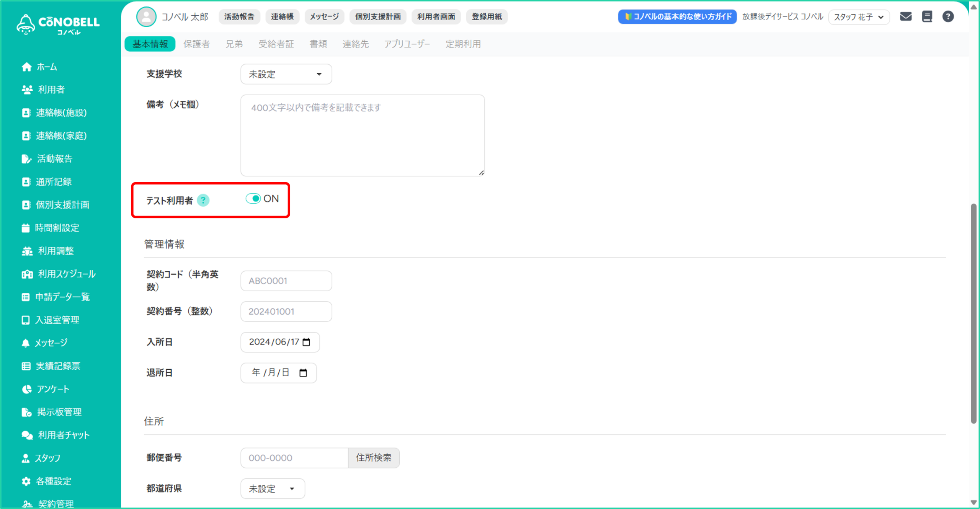This screenshot has width=980, height=509.
Task: Open the スタッフ花子 account dropdown
Action: tap(859, 17)
